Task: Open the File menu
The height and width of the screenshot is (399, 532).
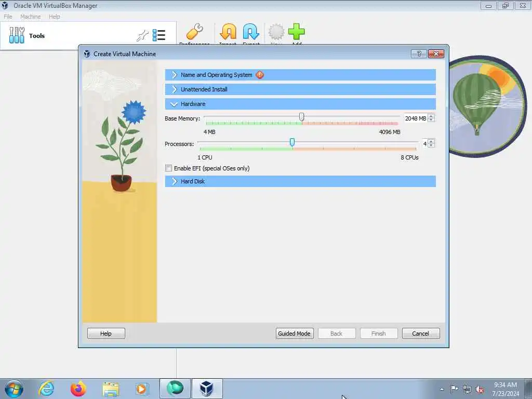Action: [8, 17]
